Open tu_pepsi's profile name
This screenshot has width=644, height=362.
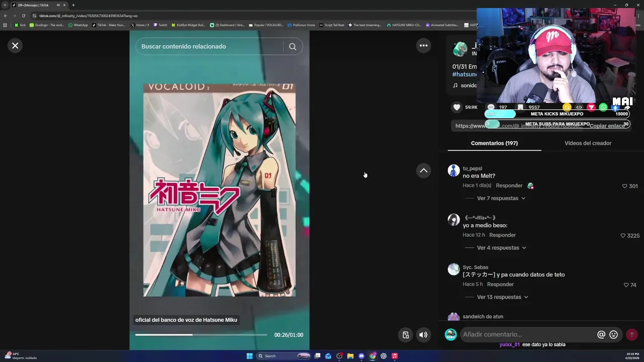[x=472, y=168]
